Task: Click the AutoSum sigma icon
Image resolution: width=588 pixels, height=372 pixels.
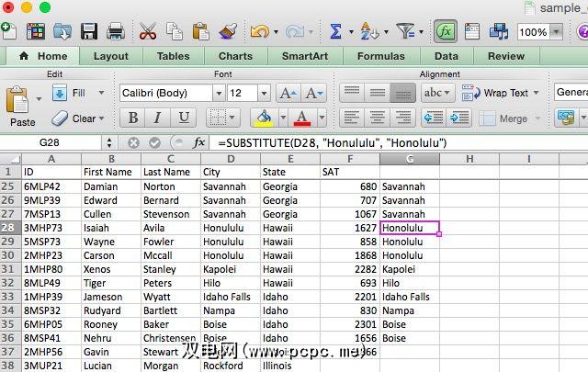Action: [336, 31]
